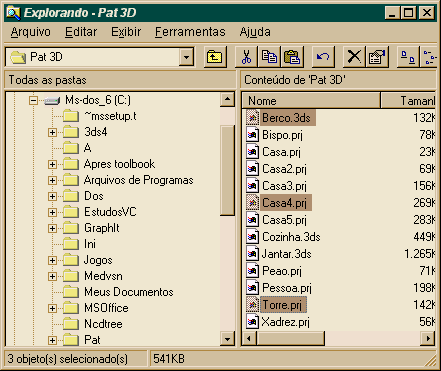The height and width of the screenshot is (371, 441).
Task: Collapse the Ms-dos_6 (C:) drive node
Action: tap(33, 100)
